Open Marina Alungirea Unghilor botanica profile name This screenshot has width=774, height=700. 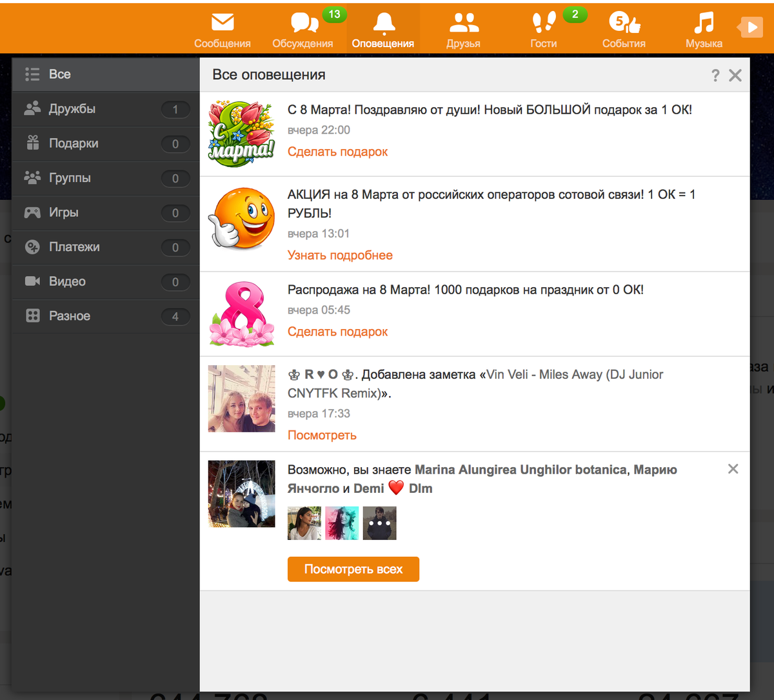tap(521, 470)
